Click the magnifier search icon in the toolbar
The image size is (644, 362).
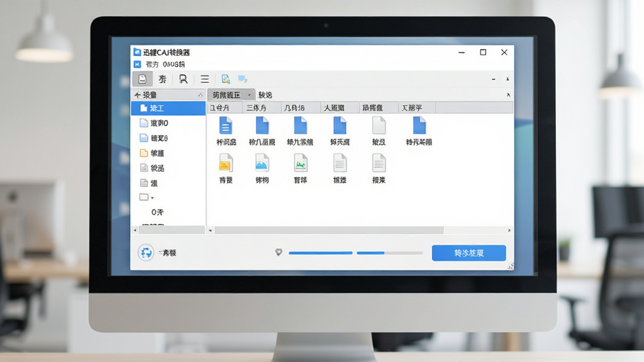[183, 79]
